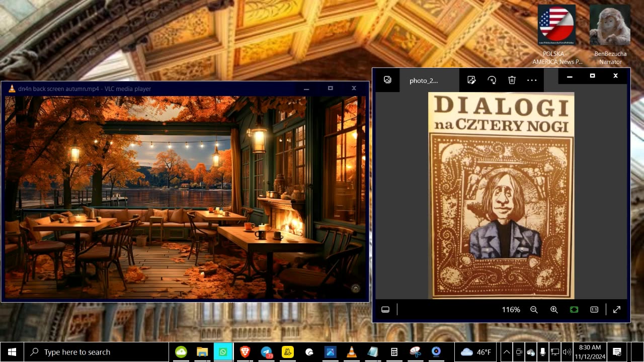Open File Explorer from taskbar
Image resolution: width=644 pixels, height=362 pixels.
pos(202,352)
